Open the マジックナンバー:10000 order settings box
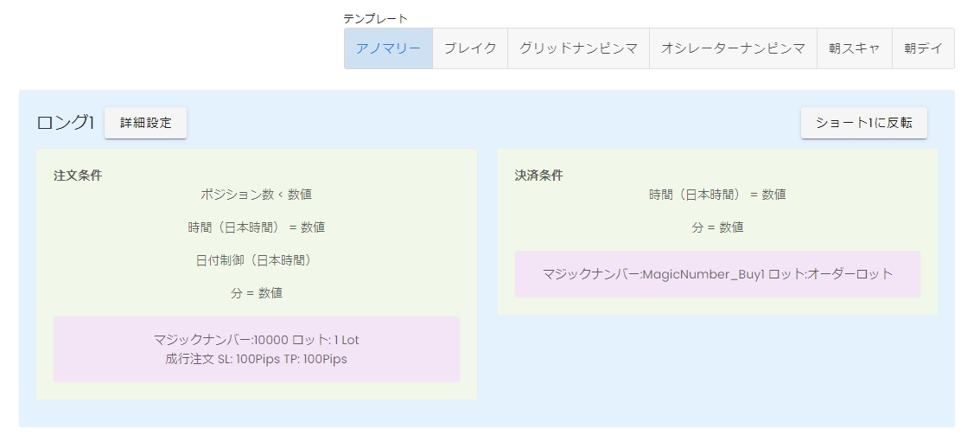 click(x=256, y=340)
